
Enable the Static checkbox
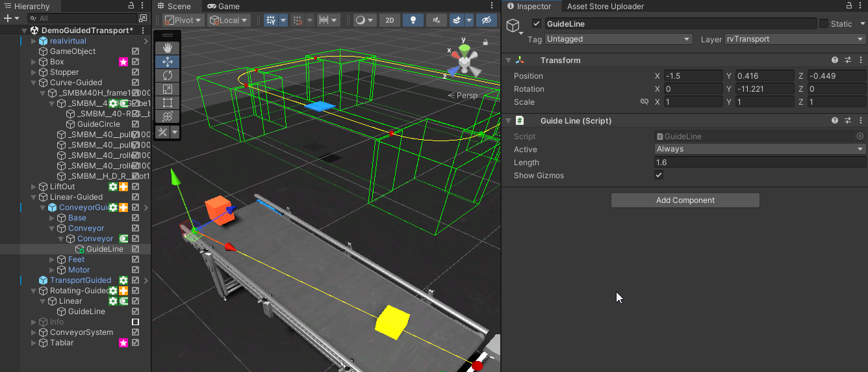tap(824, 24)
